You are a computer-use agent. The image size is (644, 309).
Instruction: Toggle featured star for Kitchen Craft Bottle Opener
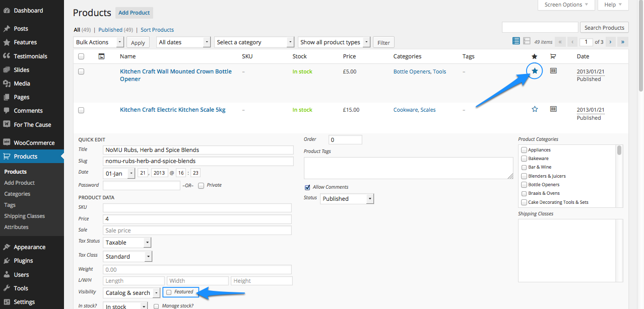coord(535,71)
